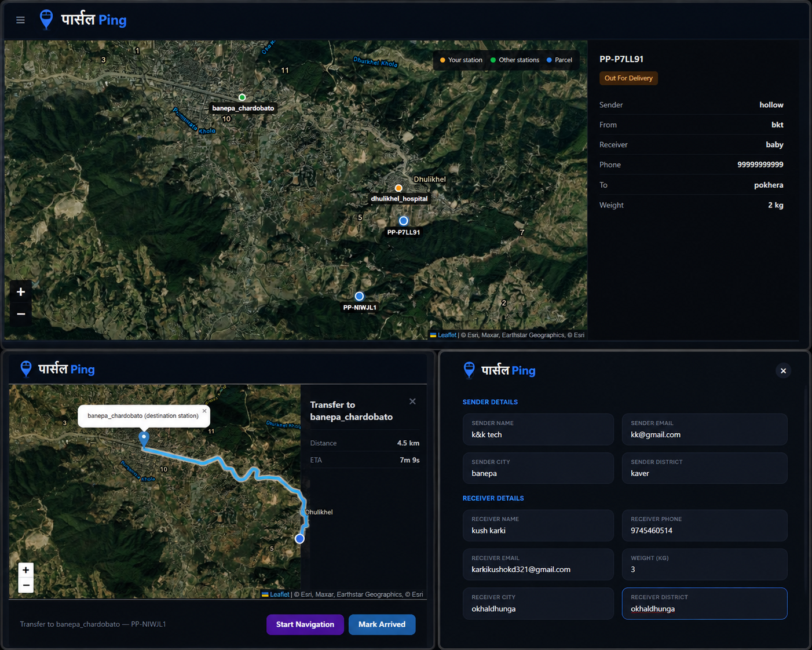Click the Your station legend entry
The image size is (812, 650).
point(461,60)
